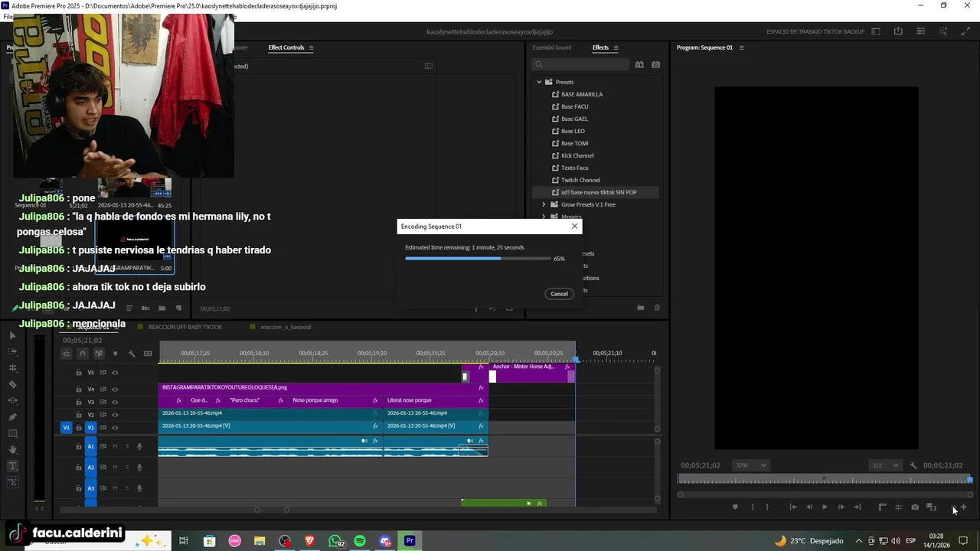The width and height of the screenshot is (980, 551).
Task: Click Program monitor time ruler playhead
Action: pos(970,480)
